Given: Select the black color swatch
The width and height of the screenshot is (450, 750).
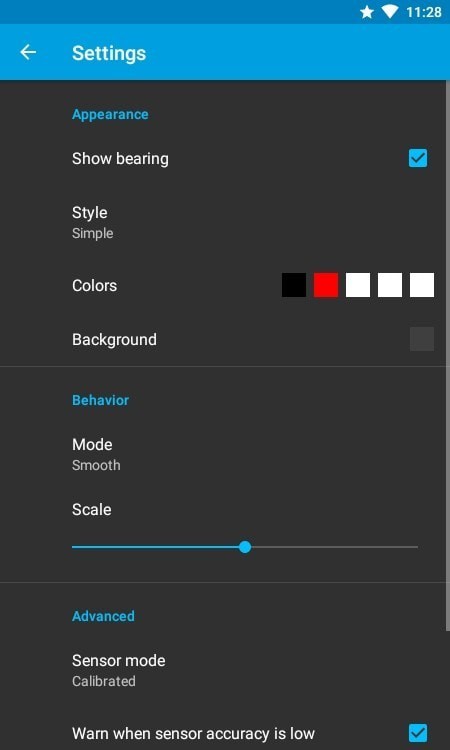Looking at the screenshot, I should pos(294,285).
